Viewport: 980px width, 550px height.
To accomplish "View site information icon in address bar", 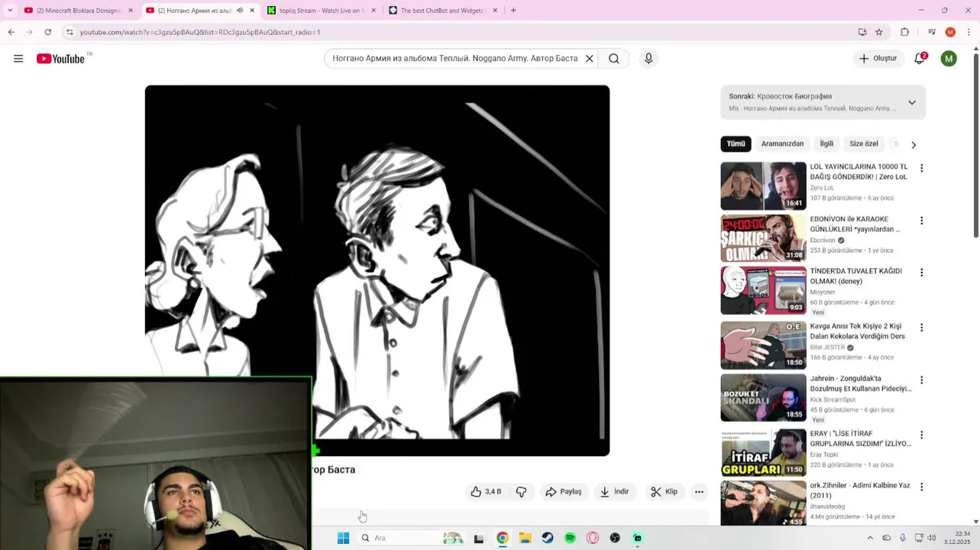I will coord(70,32).
